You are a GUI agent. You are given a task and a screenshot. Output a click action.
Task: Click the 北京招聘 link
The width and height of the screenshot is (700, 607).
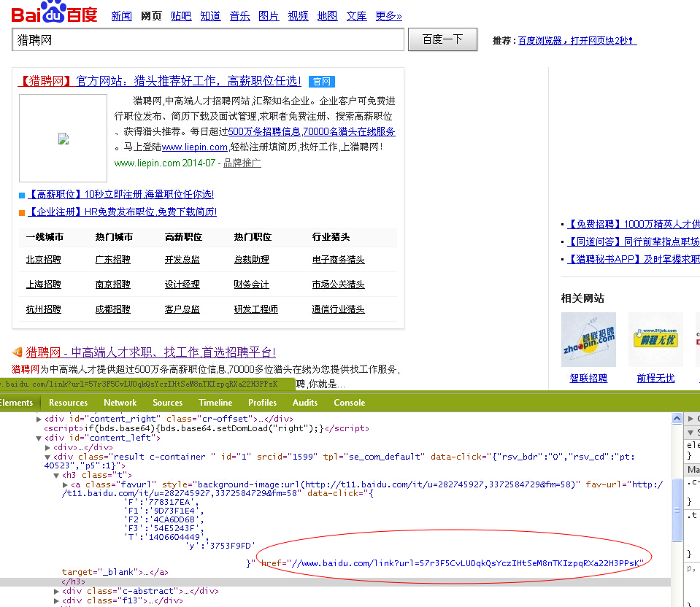tap(43, 260)
